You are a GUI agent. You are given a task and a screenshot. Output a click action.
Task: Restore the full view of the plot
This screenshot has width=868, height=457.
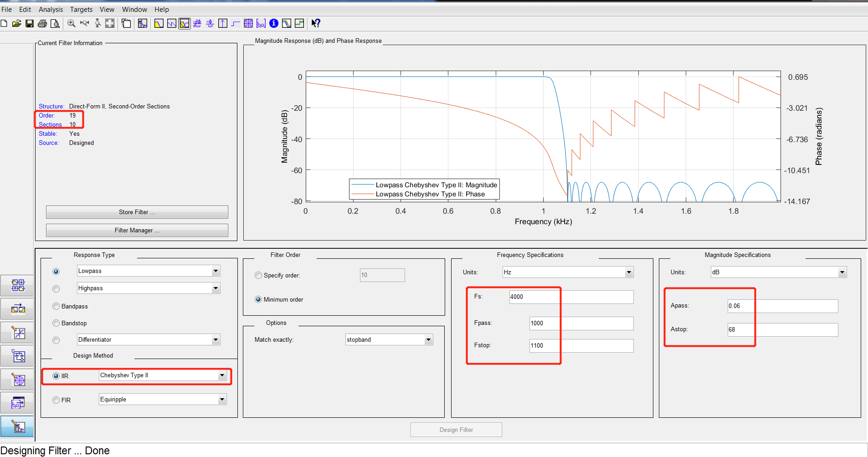coord(110,23)
